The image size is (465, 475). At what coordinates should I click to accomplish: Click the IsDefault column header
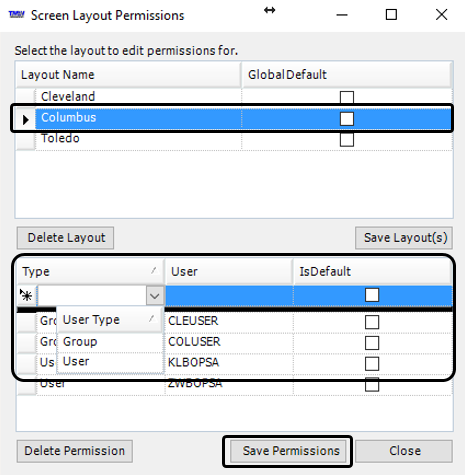(x=373, y=272)
